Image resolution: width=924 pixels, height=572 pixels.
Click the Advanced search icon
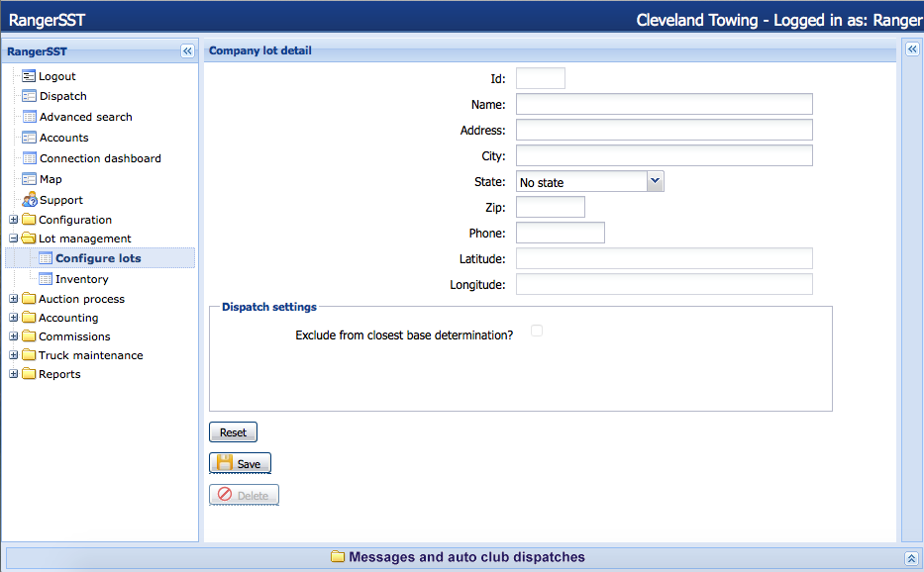[29, 117]
